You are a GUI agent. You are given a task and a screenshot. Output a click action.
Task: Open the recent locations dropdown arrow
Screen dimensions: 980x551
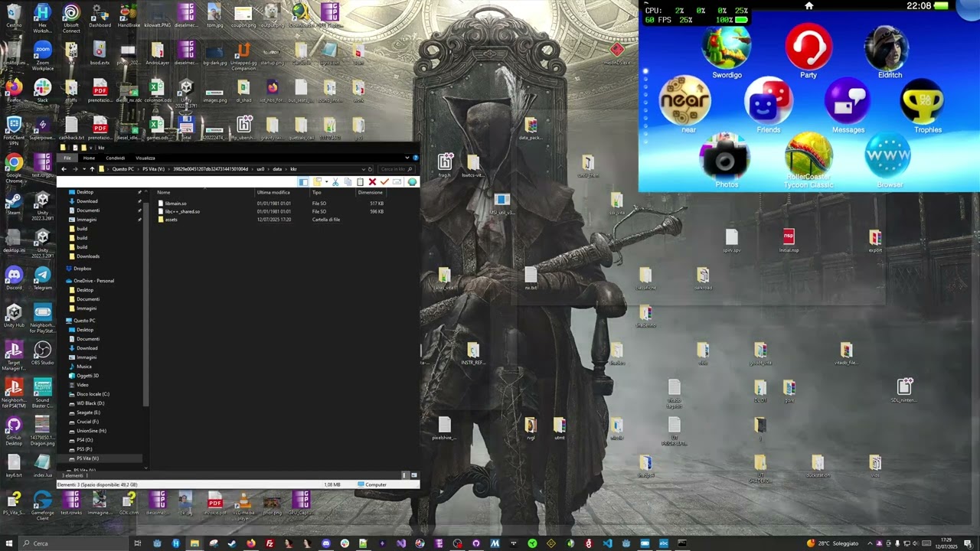83,169
